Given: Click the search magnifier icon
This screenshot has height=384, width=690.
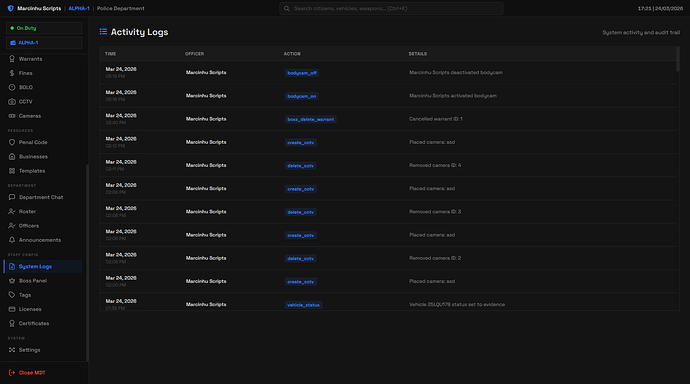Looking at the screenshot, I should (x=287, y=8).
